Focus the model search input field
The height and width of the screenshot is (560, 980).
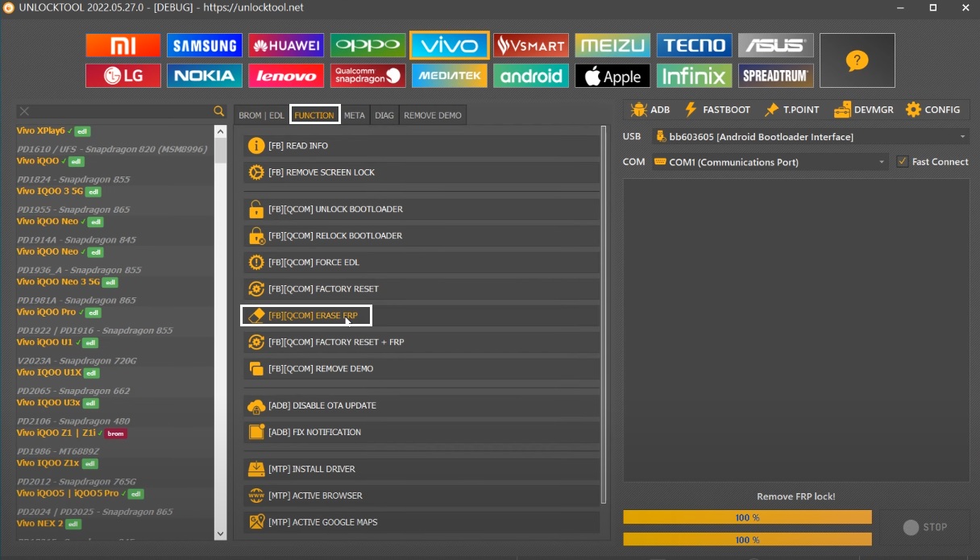point(121,111)
